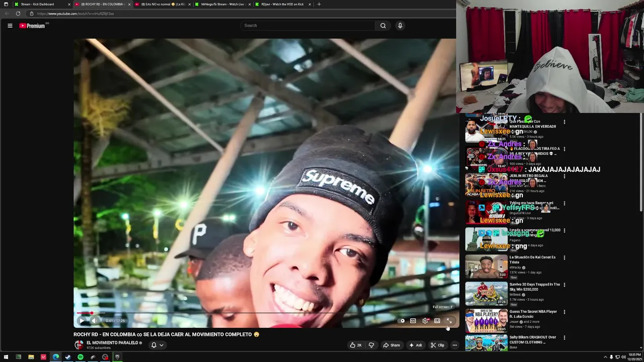The image size is (644, 362).
Task: Open a new browser tab
Action: (x=318, y=4)
